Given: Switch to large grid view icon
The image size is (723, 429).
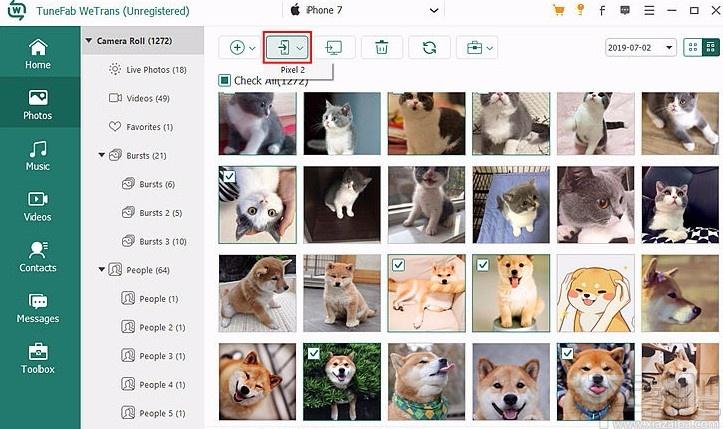Looking at the screenshot, I should 693,48.
